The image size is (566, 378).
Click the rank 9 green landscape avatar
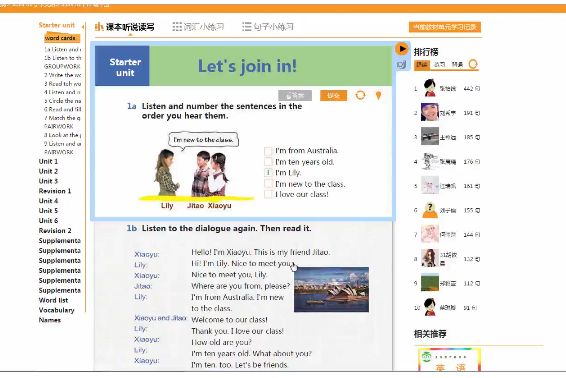(430, 283)
